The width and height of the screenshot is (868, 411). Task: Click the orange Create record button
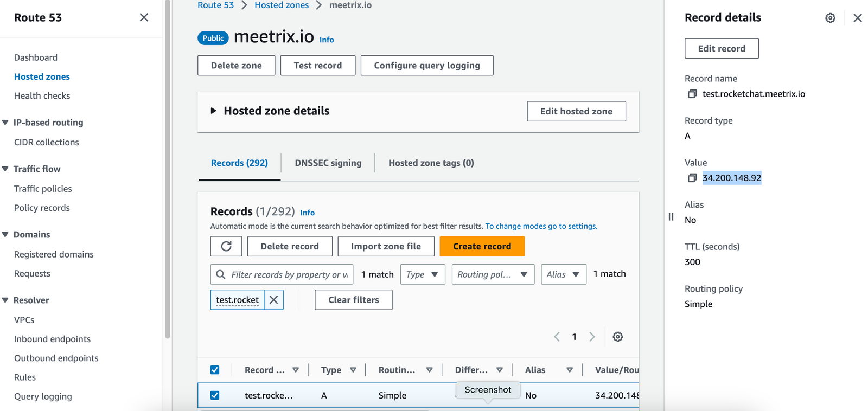click(482, 246)
